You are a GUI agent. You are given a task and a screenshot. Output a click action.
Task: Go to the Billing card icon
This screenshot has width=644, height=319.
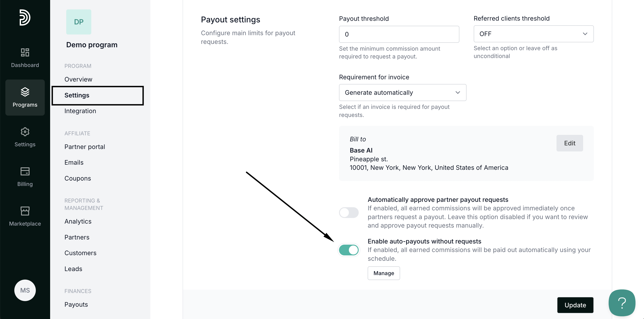point(25,171)
